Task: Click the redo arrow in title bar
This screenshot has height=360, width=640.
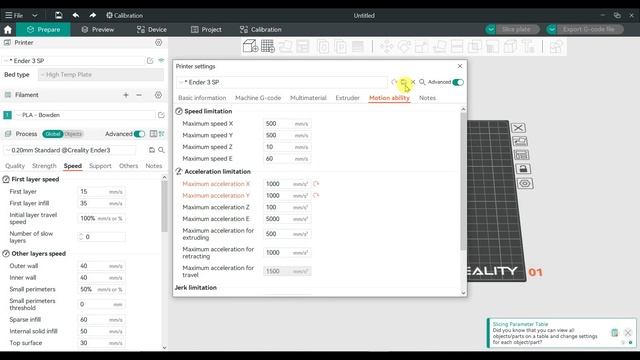Action: [93, 15]
